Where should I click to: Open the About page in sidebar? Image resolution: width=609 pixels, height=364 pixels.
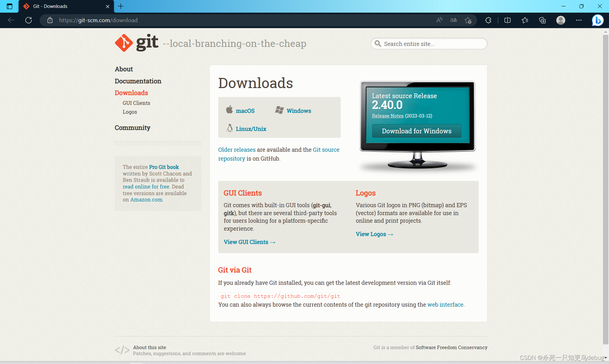click(x=123, y=68)
